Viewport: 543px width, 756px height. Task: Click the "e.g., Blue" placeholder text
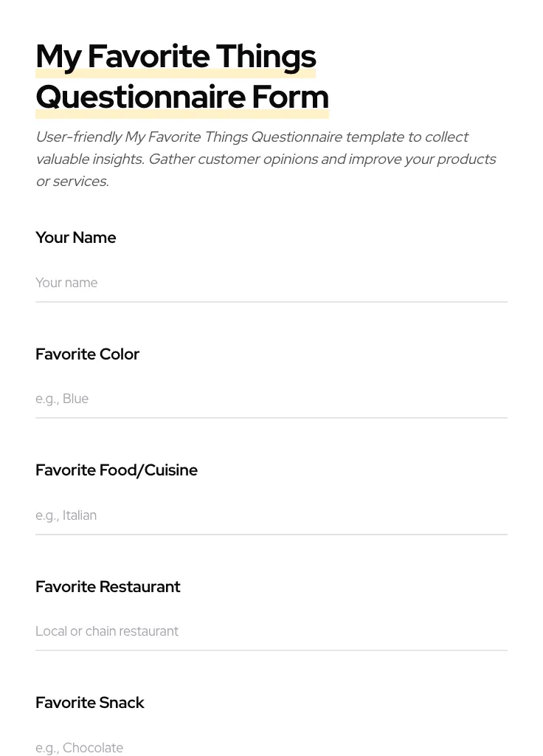(62, 399)
